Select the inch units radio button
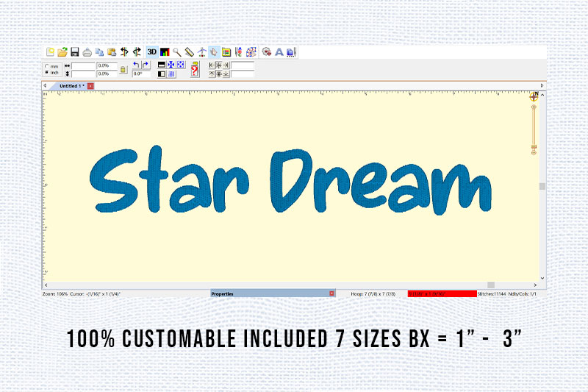This screenshot has height=392, width=588. point(47,72)
